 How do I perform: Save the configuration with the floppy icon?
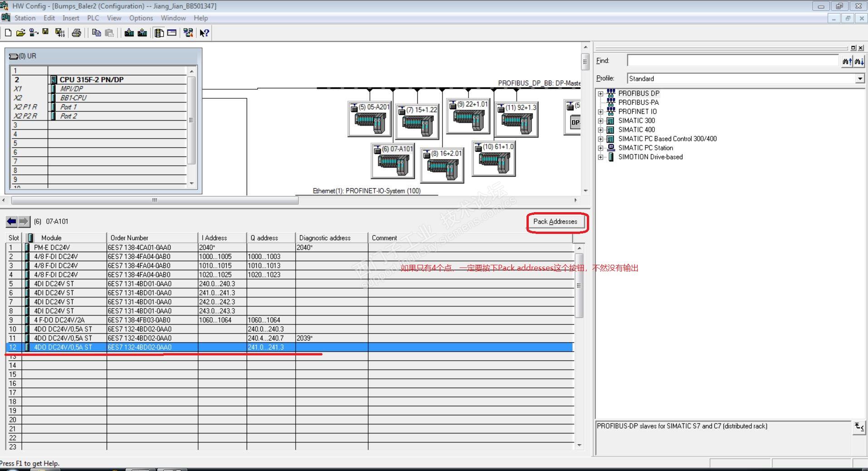(x=46, y=32)
